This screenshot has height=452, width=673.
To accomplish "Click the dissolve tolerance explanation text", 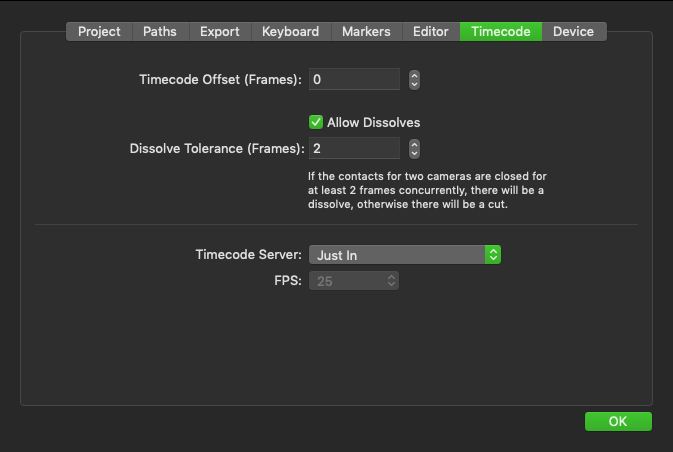I will coord(427,190).
